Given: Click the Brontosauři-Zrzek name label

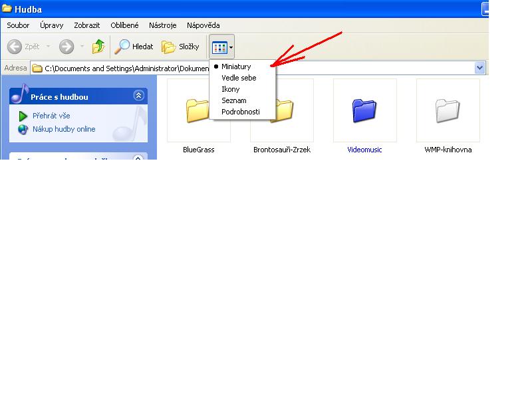Looking at the screenshot, I should click(x=282, y=150).
